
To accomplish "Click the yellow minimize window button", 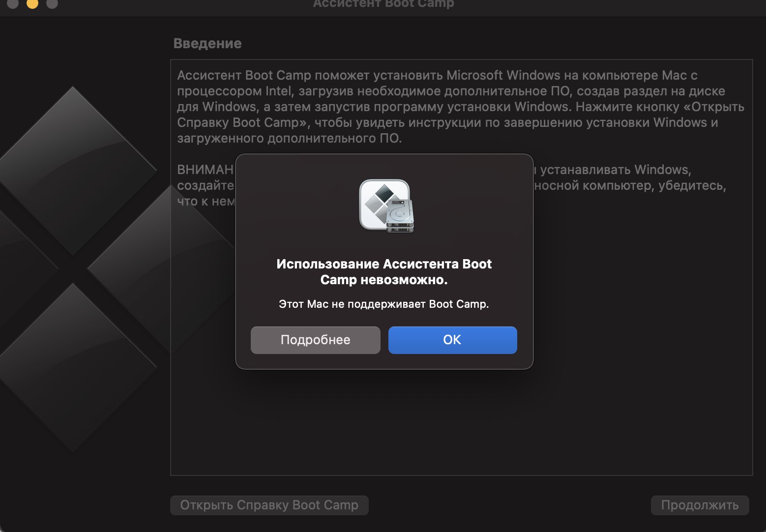I will pos(32,3).
